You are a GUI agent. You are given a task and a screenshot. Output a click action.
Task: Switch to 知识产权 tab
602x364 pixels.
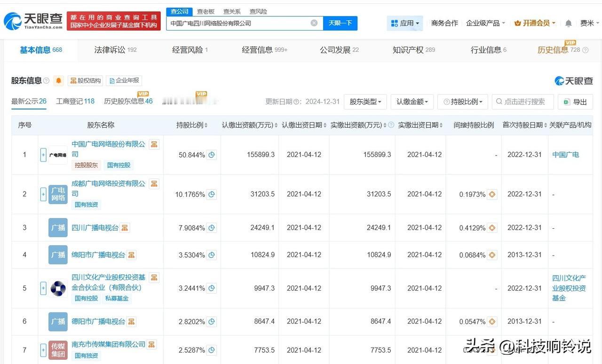414,50
